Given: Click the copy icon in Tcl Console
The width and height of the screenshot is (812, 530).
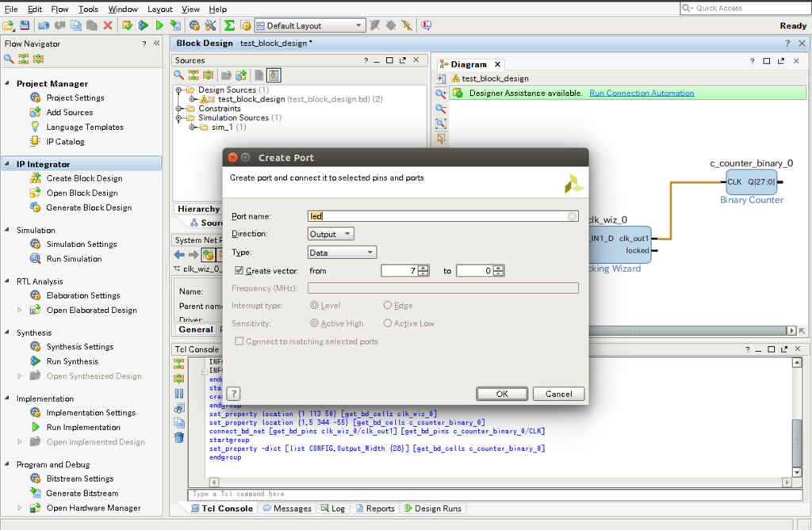Looking at the screenshot, I should [x=178, y=423].
